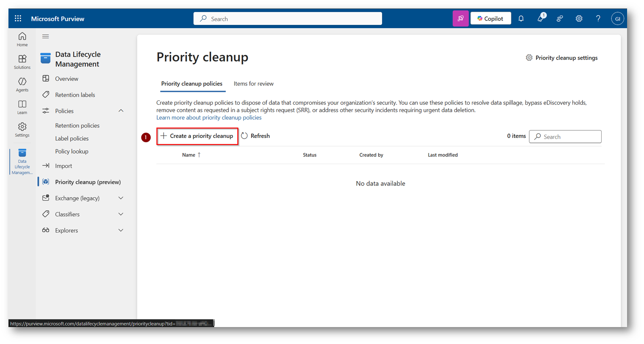Click the Refresh button
The width and height of the screenshot is (644, 344).
click(x=256, y=136)
